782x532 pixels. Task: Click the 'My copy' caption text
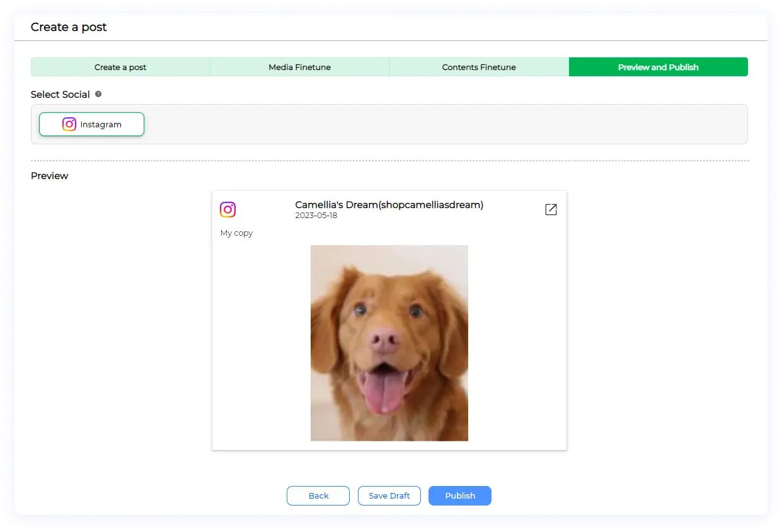[236, 233]
